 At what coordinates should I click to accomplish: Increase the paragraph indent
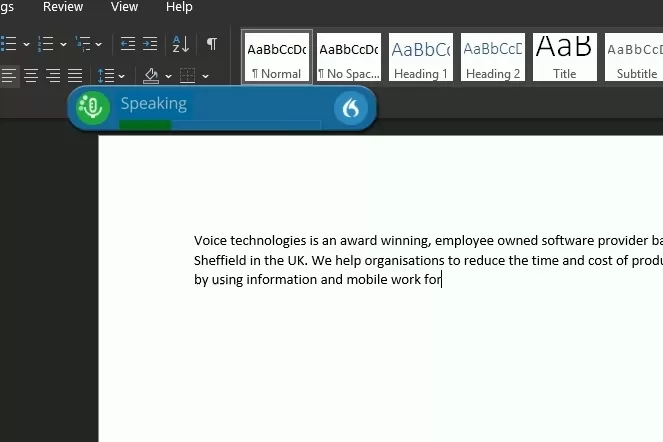150,44
